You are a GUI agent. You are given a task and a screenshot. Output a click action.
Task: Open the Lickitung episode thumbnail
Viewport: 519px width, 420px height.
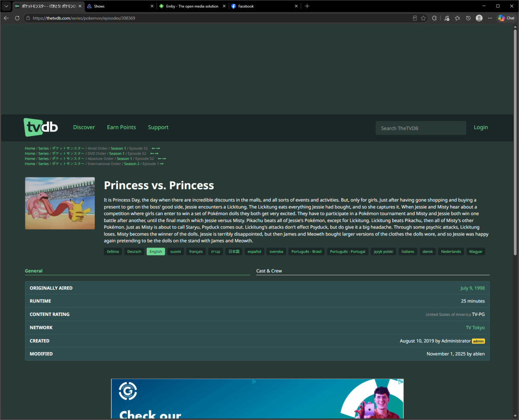60,203
